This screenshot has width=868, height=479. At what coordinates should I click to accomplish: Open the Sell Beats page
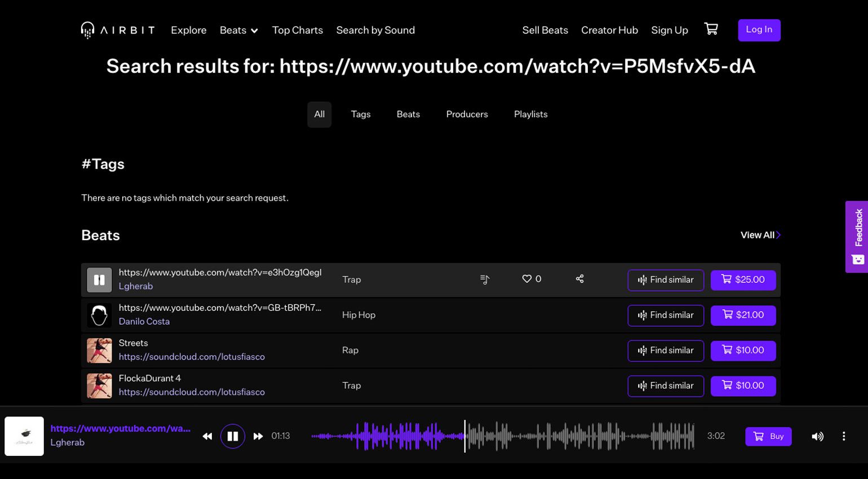[x=545, y=30]
